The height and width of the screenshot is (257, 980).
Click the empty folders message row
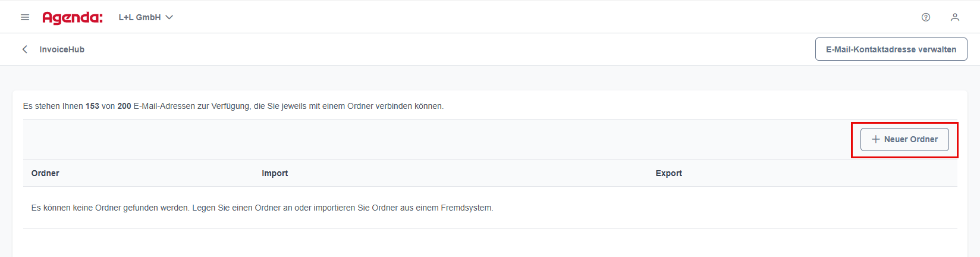tap(490, 208)
